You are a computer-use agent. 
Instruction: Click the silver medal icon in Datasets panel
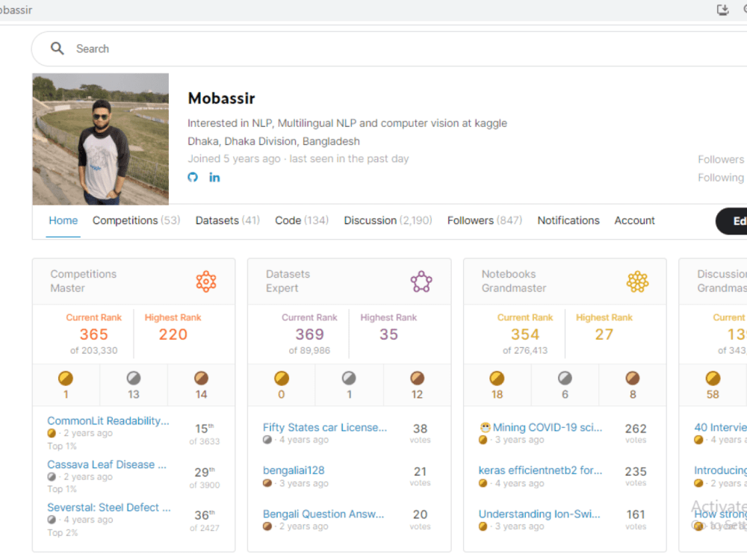coord(350,379)
